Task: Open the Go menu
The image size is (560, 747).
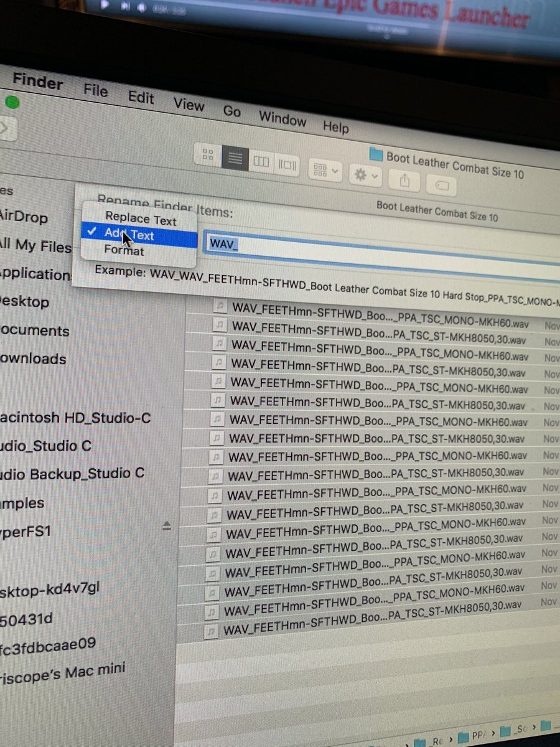Action: pyautogui.click(x=232, y=111)
